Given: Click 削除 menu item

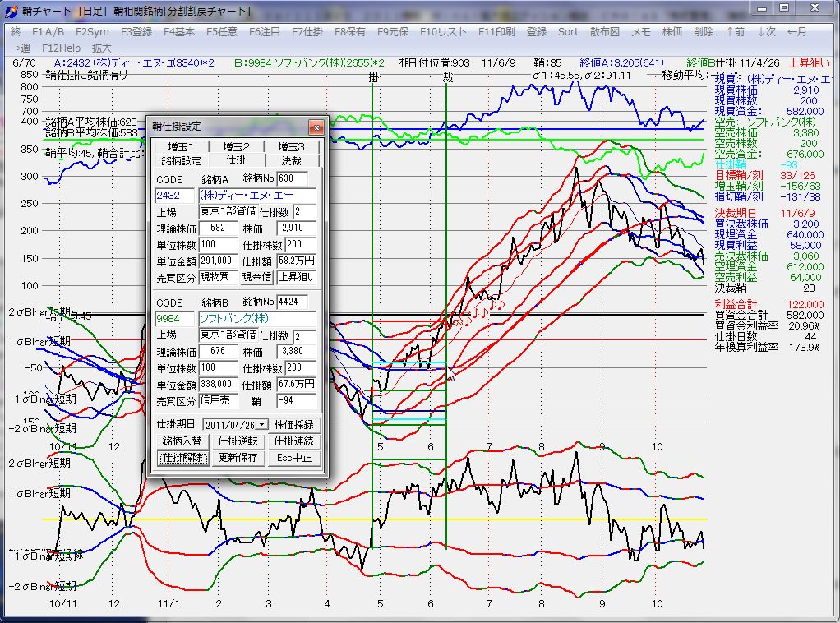Looking at the screenshot, I should click(704, 31).
